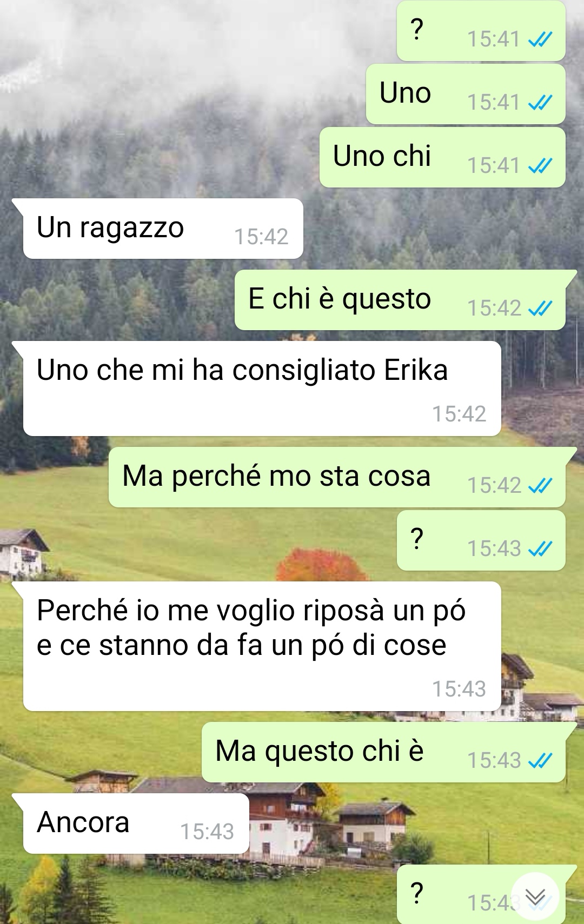The width and height of the screenshot is (584, 924).
Task: Click the blue read ticks on 'Uno chi'
Action: (x=540, y=165)
